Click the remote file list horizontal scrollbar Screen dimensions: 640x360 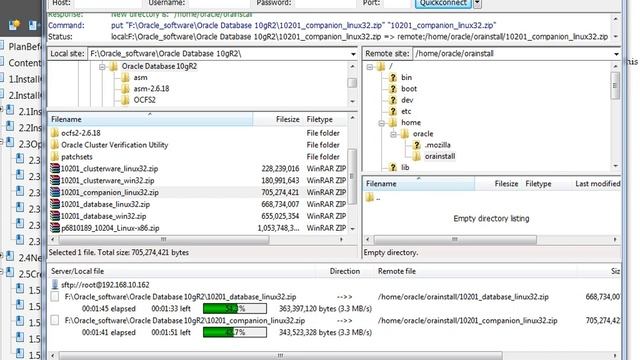click(455, 240)
